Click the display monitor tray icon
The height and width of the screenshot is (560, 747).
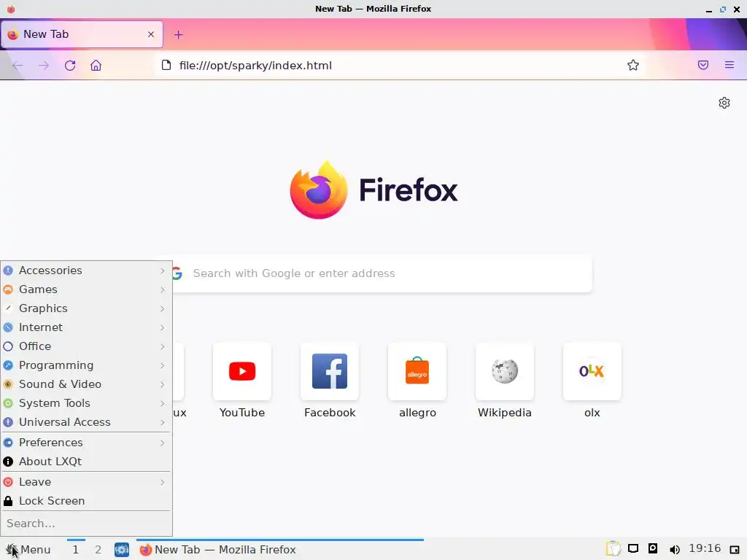click(x=633, y=548)
